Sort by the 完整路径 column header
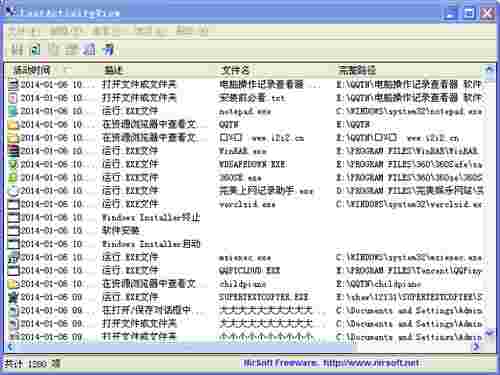Image resolution: width=500 pixels, height=375 pixels. [357, 70]
